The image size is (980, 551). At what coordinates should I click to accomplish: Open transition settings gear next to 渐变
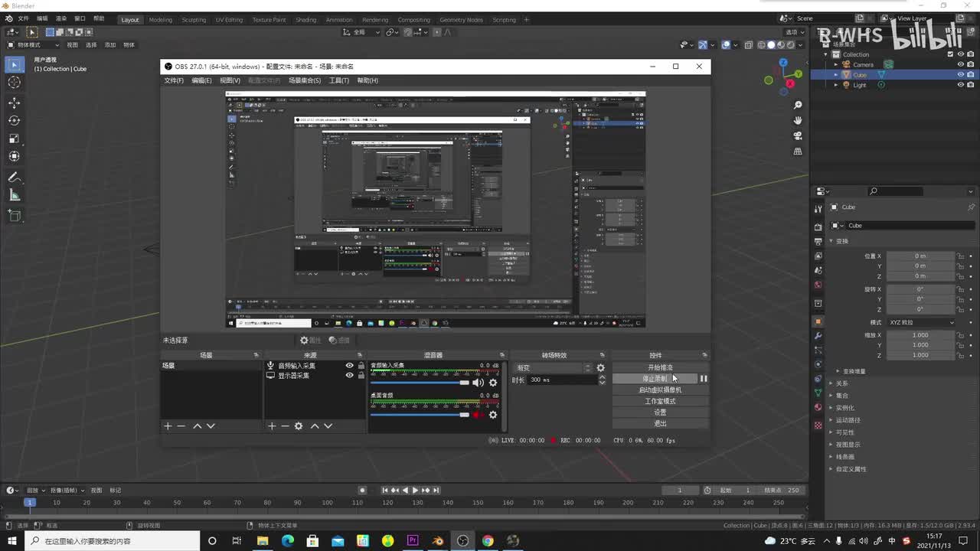click(x=600, y=368)
